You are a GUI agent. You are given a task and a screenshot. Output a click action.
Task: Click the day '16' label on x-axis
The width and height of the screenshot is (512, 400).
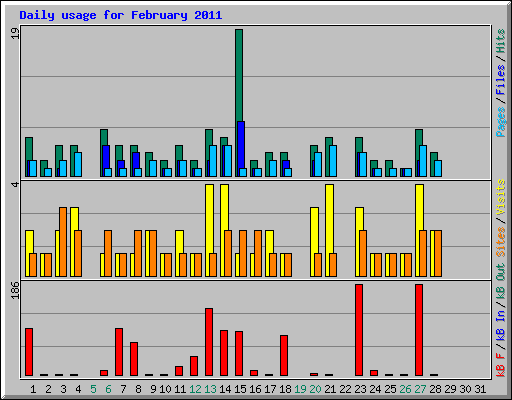tap(255, 389)
